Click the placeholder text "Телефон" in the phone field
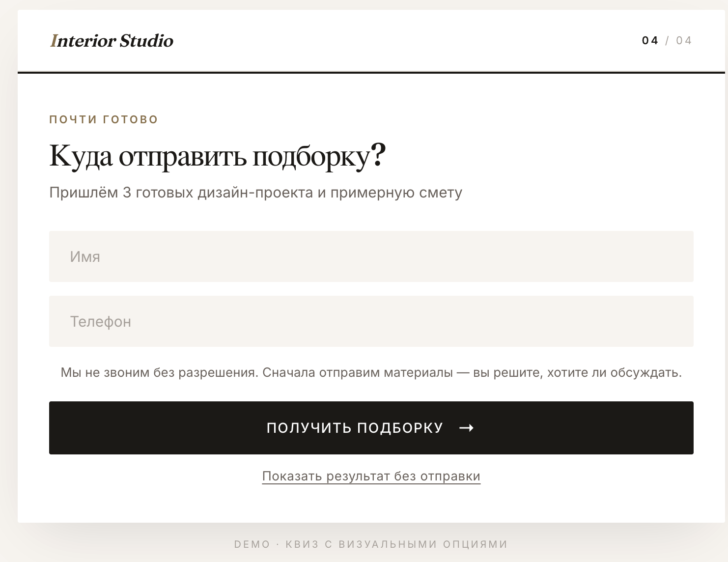This screenshot has width=728, height=562. (101, 321)
